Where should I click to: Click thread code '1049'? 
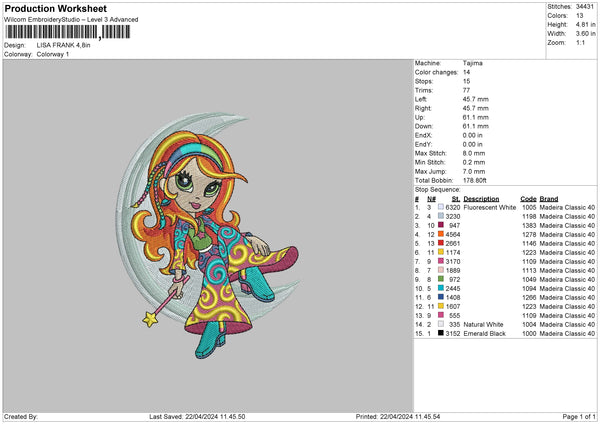529,279
